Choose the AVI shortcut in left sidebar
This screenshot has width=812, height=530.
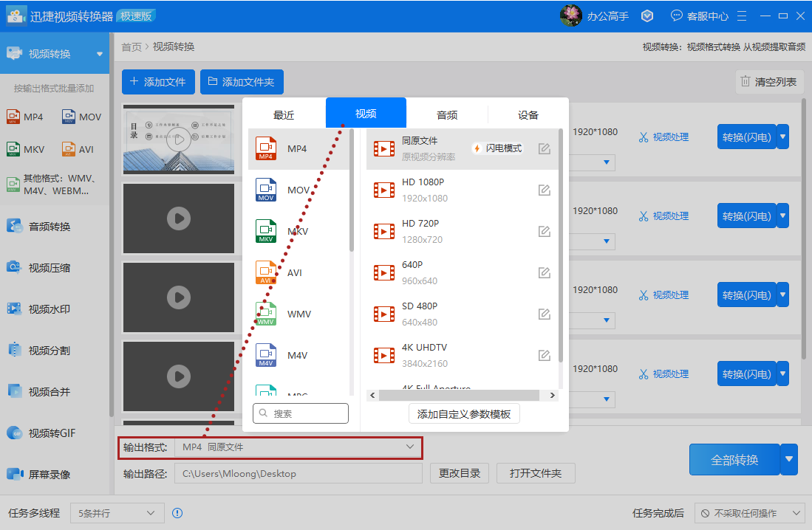[78, 149]
